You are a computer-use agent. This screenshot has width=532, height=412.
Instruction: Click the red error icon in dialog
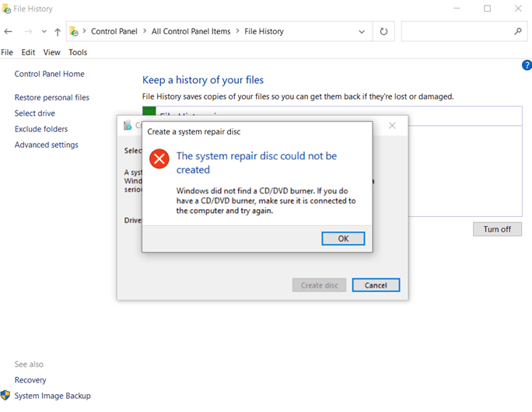(x=159, y=159)
